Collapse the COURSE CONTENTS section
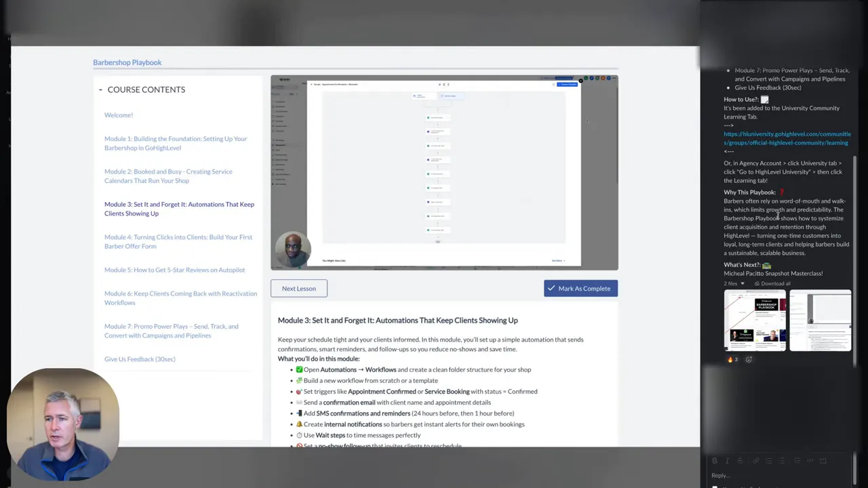This screenshot has width=868, height=488. 100,89
